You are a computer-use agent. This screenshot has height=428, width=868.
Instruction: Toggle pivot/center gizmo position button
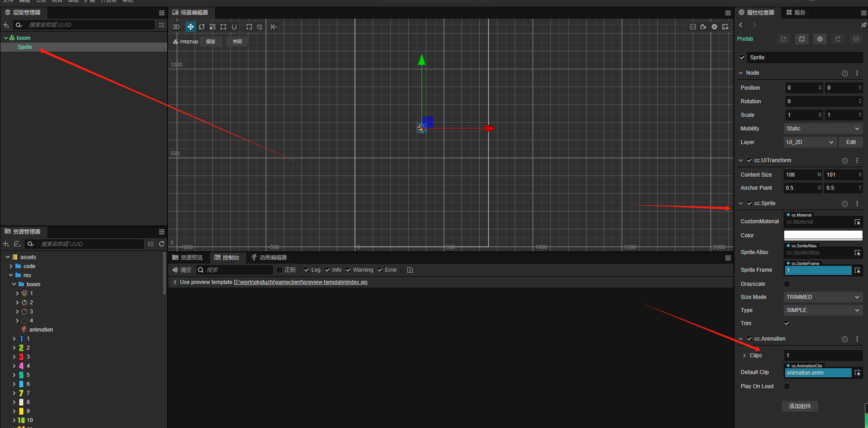click(x=249, y=27)
